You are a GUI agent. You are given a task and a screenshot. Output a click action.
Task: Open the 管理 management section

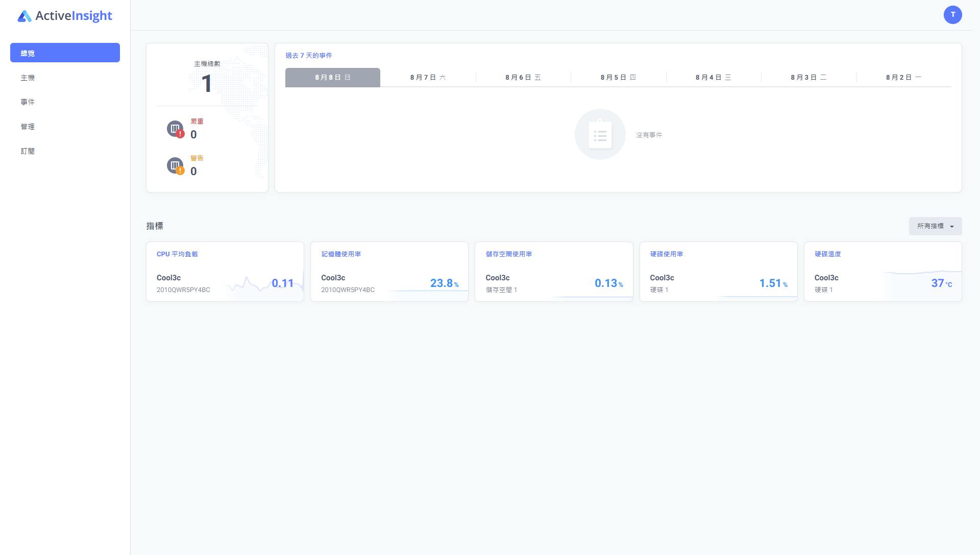pyautogui.click(x=28, y=127)
